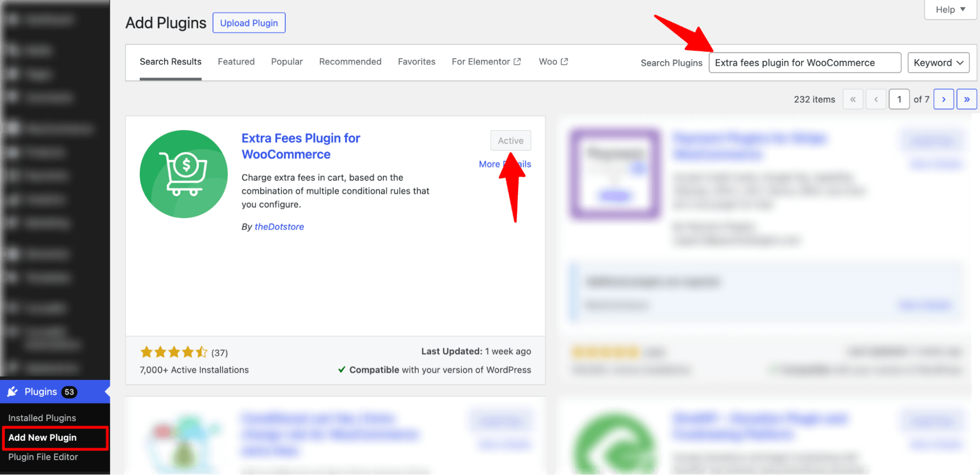Click the Plugins plug icon in sidebar

(x=13, y=392)
